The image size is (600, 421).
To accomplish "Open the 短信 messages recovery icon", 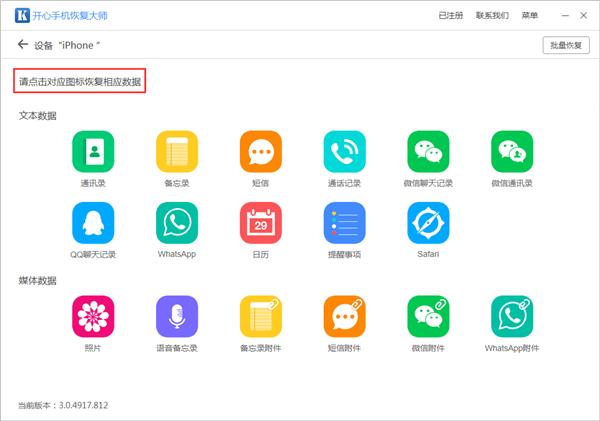I will 261,152.
